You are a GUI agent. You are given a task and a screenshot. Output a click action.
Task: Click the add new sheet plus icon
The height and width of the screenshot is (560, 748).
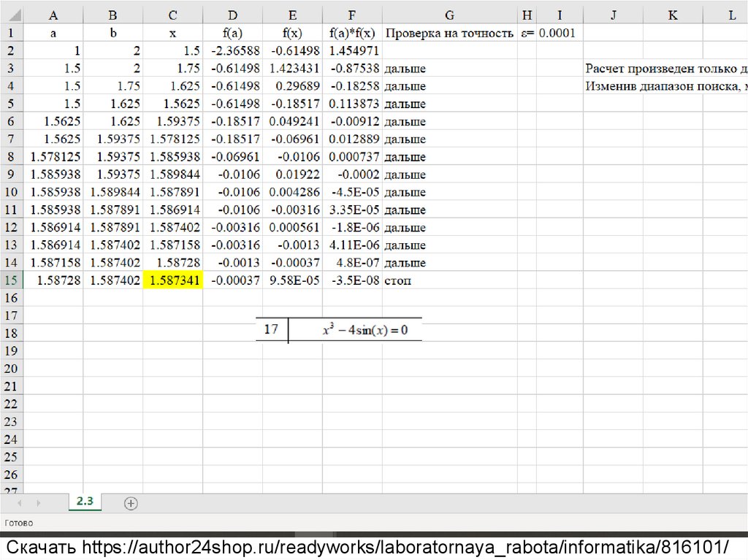coord(131,503)
